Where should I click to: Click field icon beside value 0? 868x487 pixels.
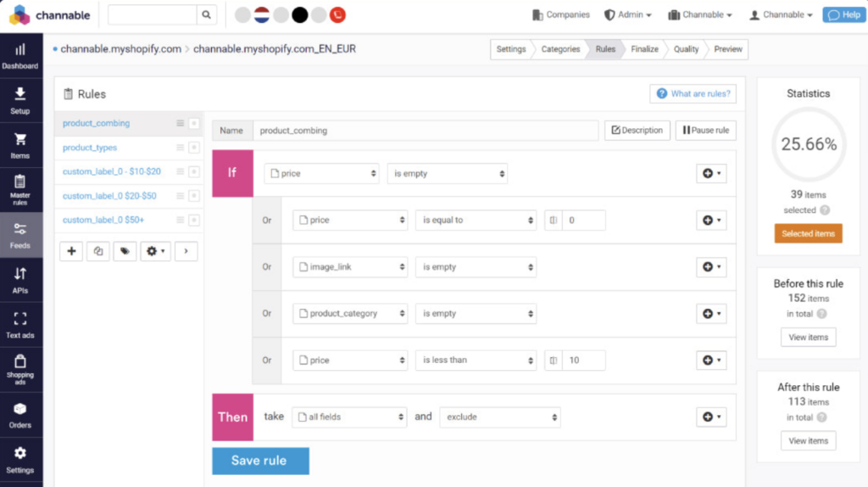(554, 220)
